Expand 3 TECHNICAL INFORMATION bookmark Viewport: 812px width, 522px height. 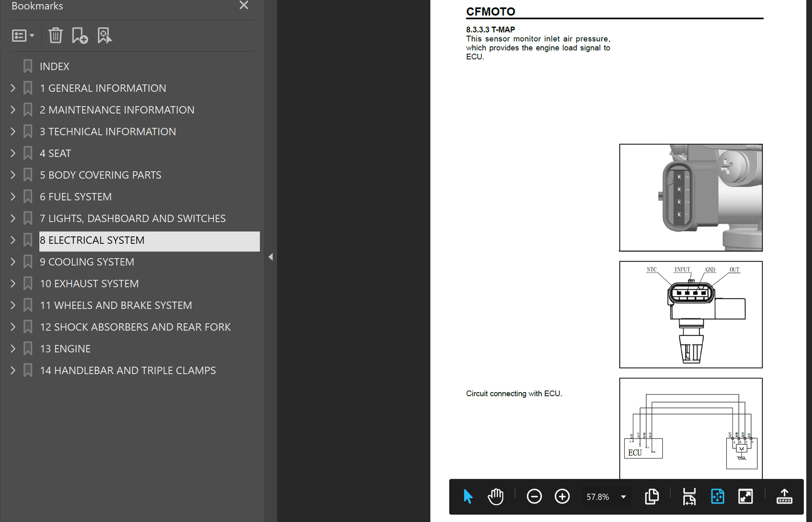point(13,132)
